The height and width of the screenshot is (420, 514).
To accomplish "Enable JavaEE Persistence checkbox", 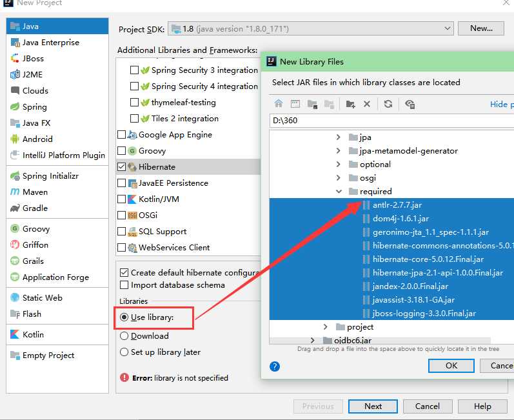I will pos(121,183).
